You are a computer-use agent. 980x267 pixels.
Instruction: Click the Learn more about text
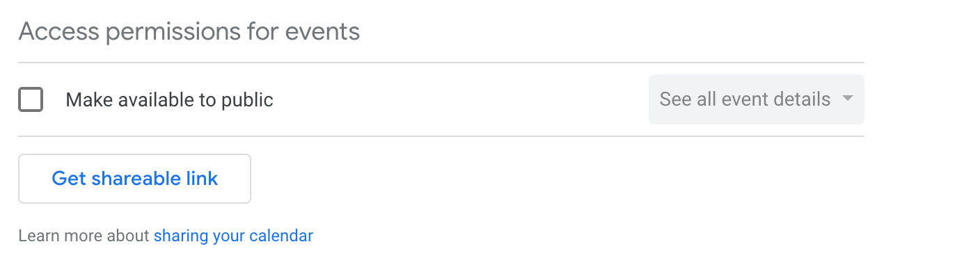84,236
